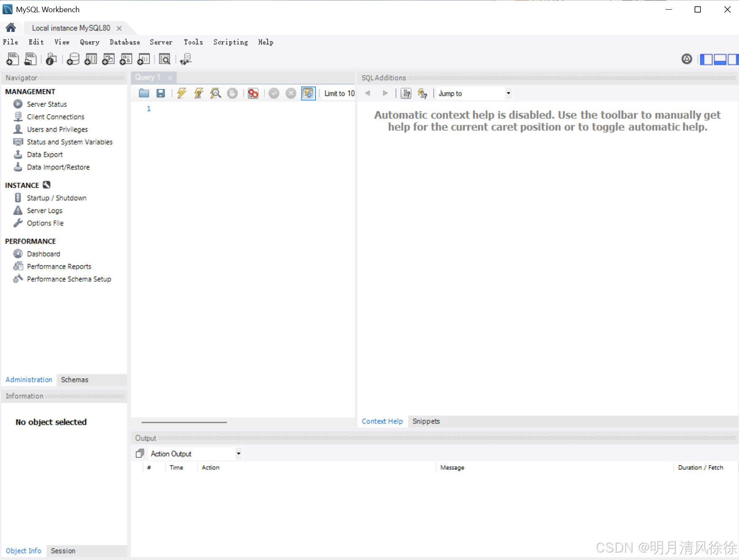Select the Query 1 tab
739x560 pixels.
coord(148,77)
